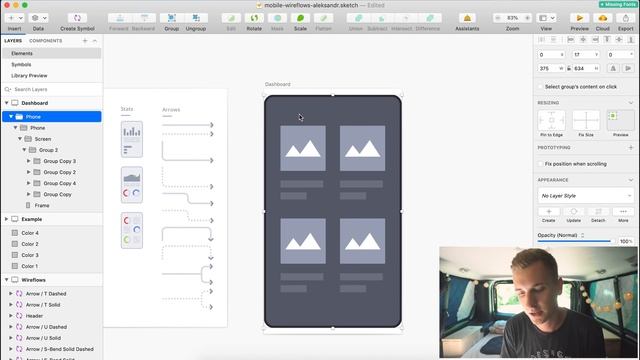
Task: Apply Mask from toolbar
Action: (x=277, y=18)
